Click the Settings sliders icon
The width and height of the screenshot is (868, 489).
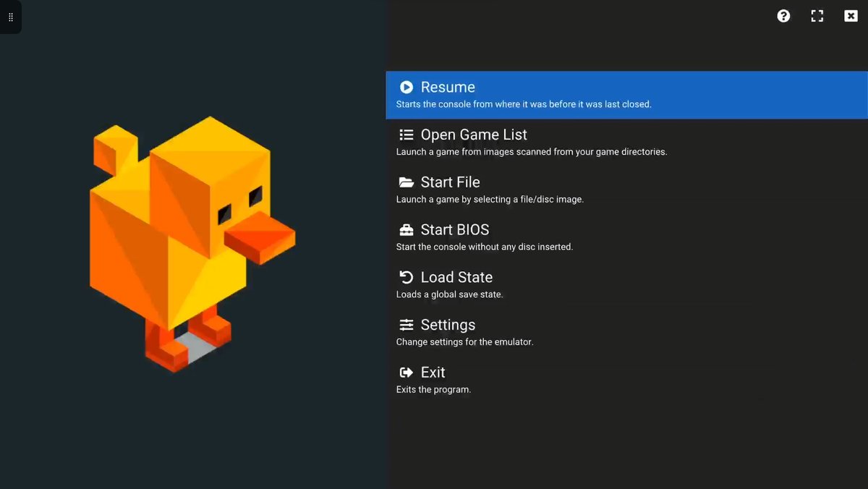coord(407,325)
